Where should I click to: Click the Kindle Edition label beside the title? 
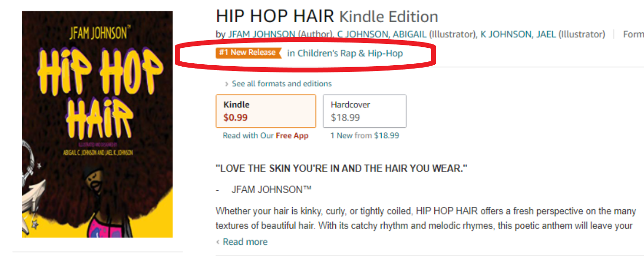click(x=388, y=17)
